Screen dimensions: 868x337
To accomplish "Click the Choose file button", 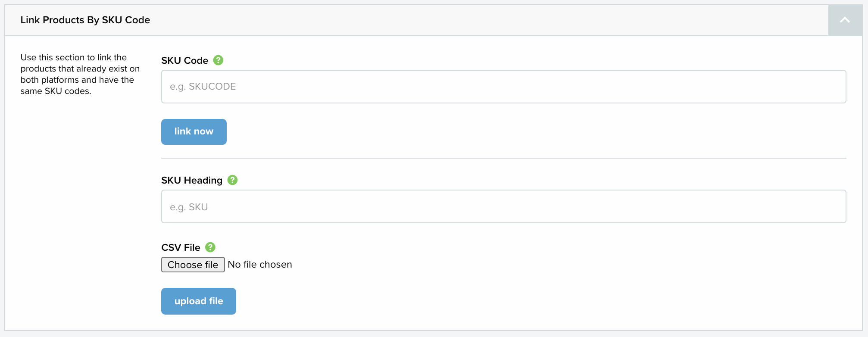I will 193,265.
